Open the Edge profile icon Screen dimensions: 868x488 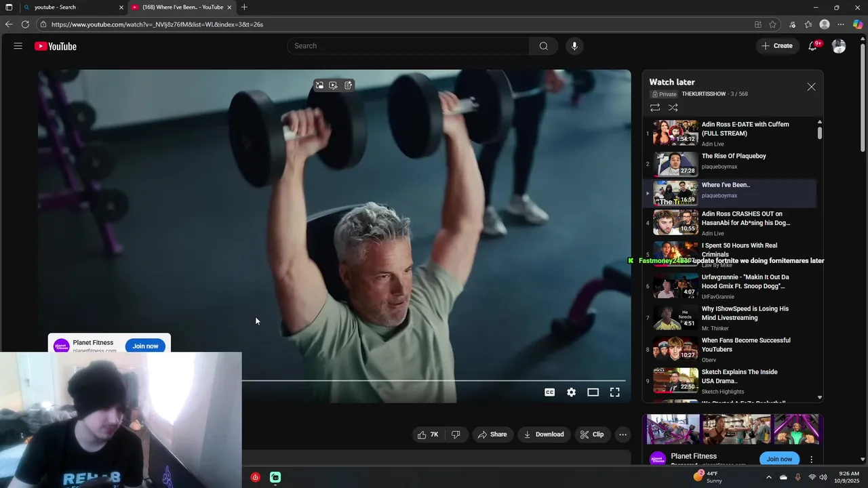coord(825,24)
